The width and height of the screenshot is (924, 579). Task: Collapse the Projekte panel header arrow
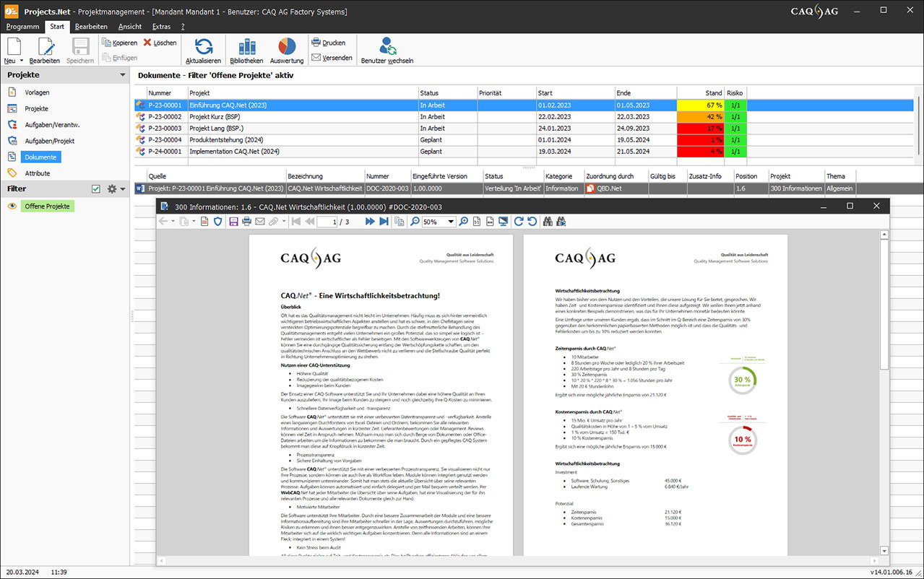coord(123,75)
